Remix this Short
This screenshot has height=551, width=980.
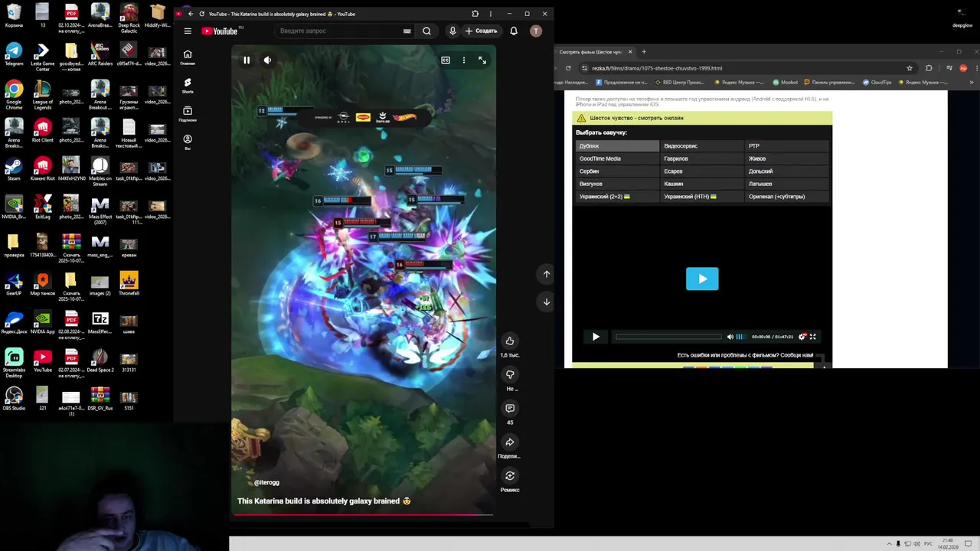tap(510, 475)
